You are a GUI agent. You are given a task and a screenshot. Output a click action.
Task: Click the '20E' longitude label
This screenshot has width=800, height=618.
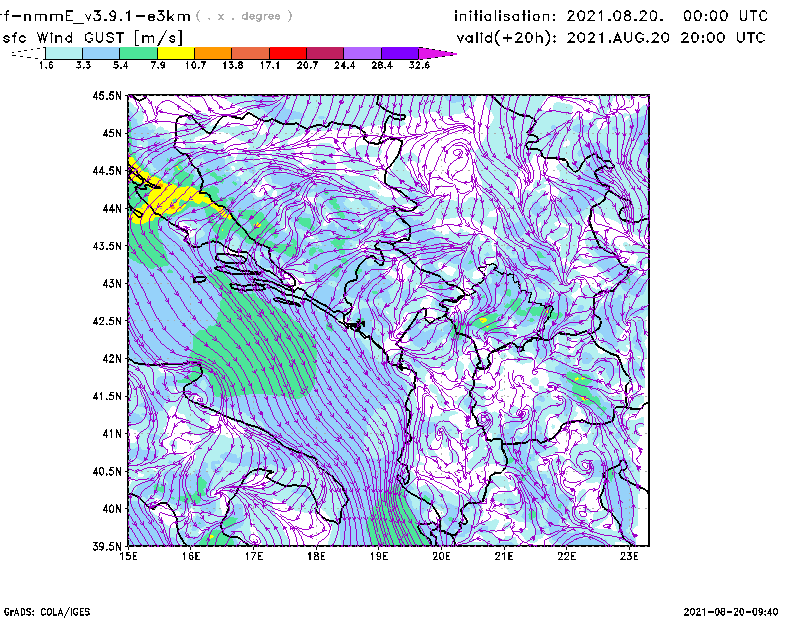coord(441,556)
